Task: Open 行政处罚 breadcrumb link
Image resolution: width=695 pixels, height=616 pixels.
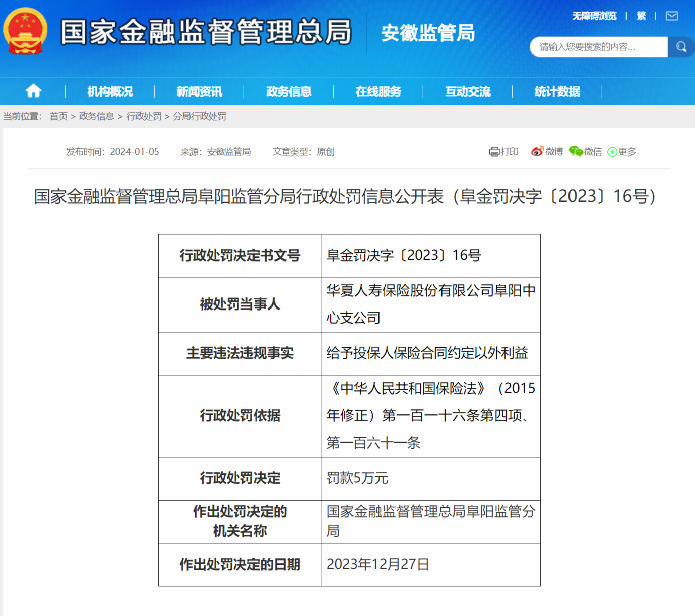Action: pyautogui.click(x=143, y=116)
